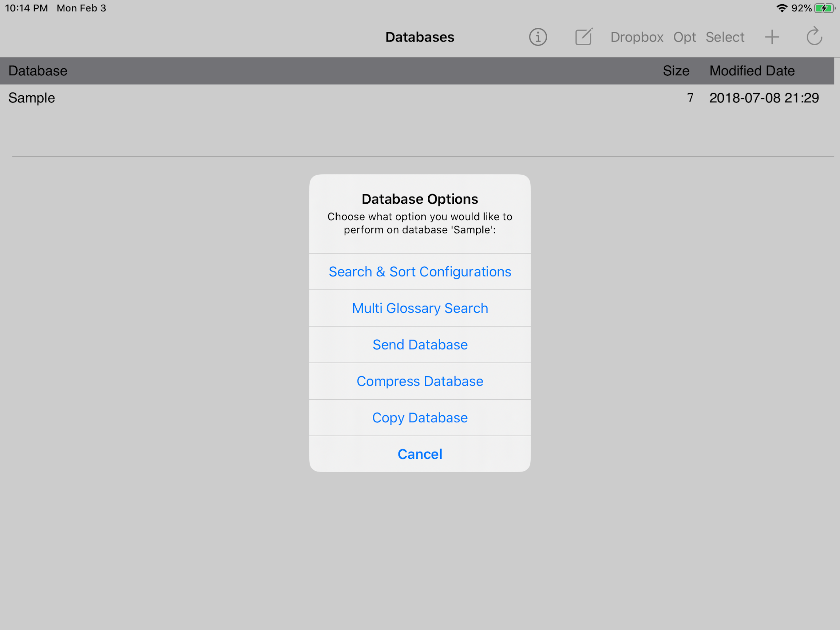Image resolution: width=840 pixels, height=630 pixels.
Task: Cancel the Database Options dialog
Action: [x=420, y=454]
